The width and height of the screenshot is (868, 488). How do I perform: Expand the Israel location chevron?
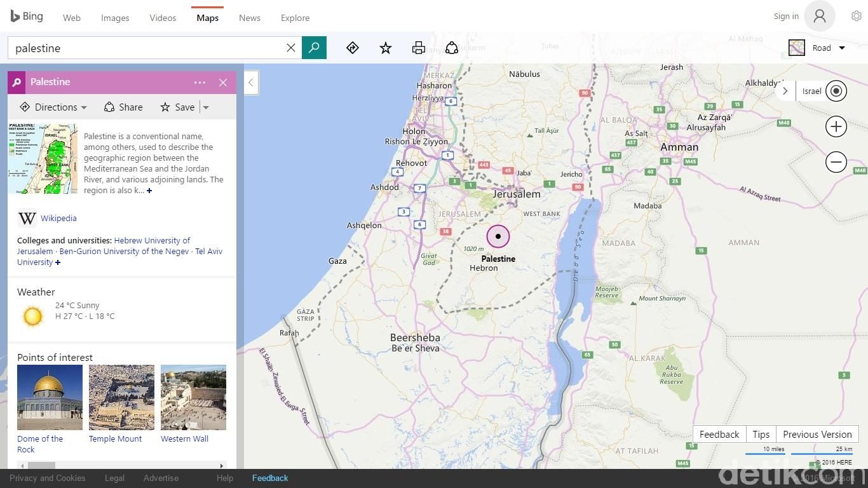[x=785, y=91]
